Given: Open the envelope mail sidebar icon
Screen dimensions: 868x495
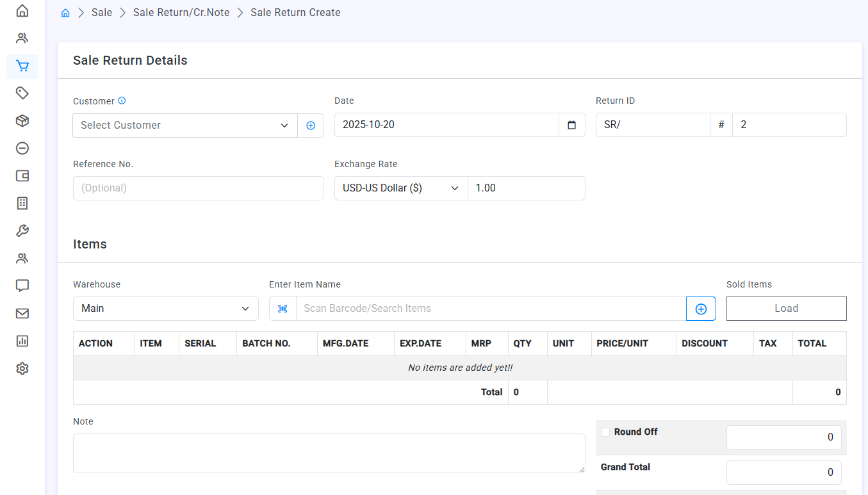Looking at the screenshot, I should tap(22, 313).
